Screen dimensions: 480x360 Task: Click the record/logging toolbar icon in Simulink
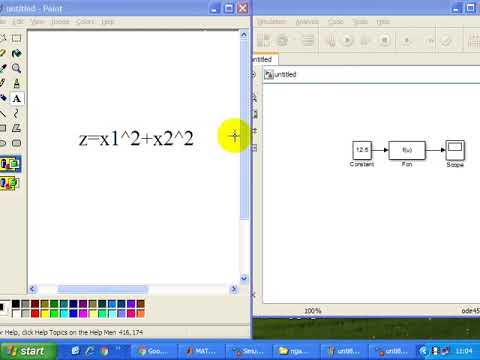coord(407,41)
